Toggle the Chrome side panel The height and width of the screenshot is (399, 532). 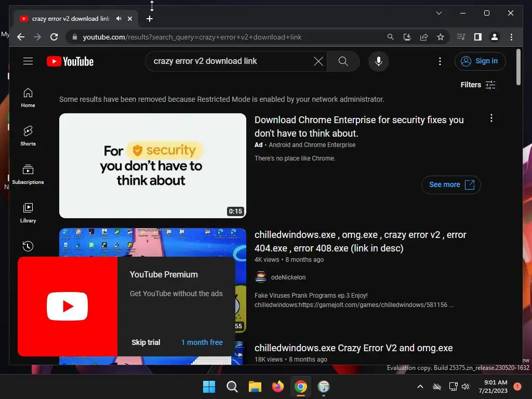click(x=478, y=37)
